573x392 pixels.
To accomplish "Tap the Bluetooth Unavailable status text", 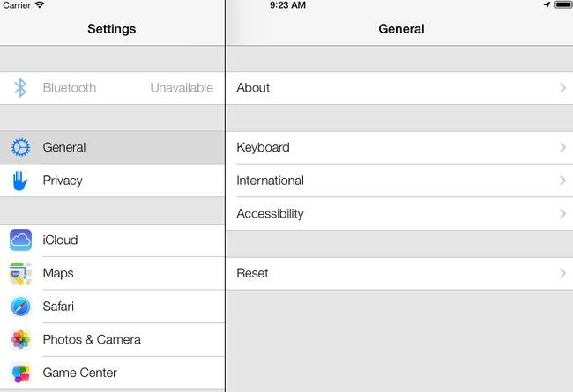I will (182, 88).
